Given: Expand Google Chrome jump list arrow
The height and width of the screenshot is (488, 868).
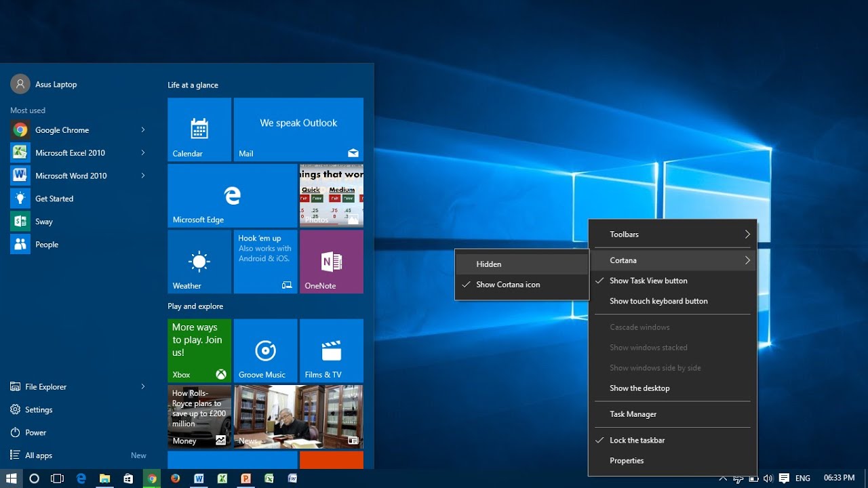Looking at the screenshot, I should point(143,129).
